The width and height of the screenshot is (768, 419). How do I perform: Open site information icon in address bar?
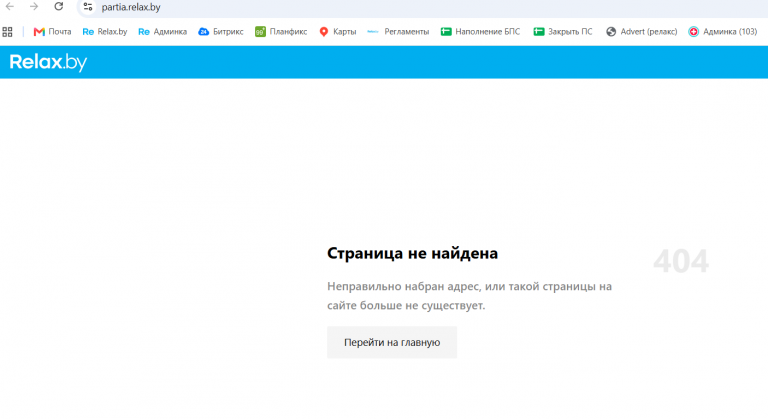pos(88,7)
